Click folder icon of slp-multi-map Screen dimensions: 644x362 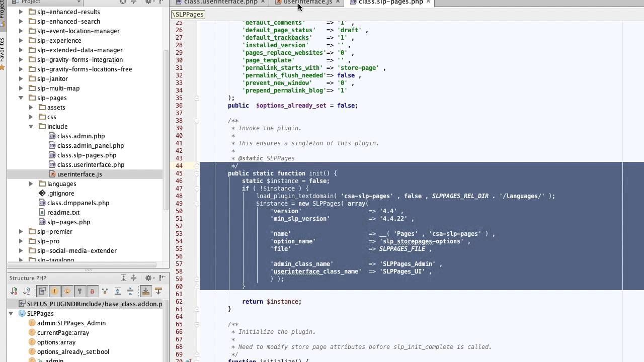[x=31, y=88]
